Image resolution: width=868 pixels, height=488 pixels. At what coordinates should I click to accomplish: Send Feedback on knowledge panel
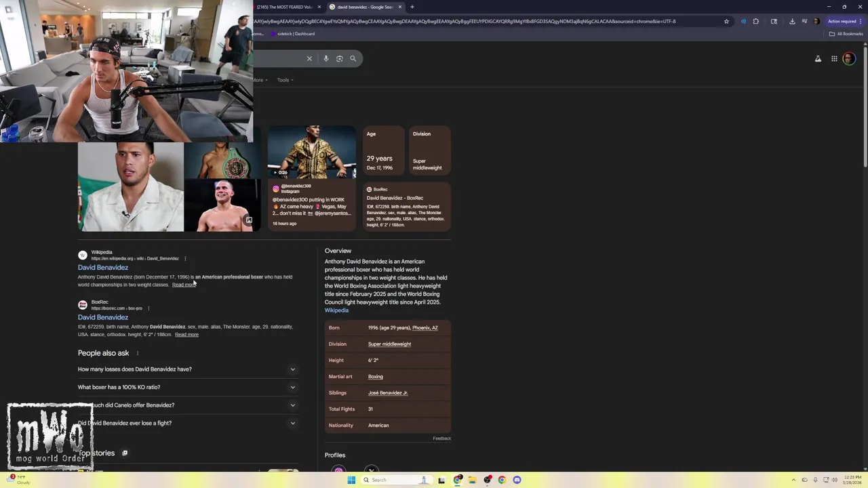click(x=441, y=439)
